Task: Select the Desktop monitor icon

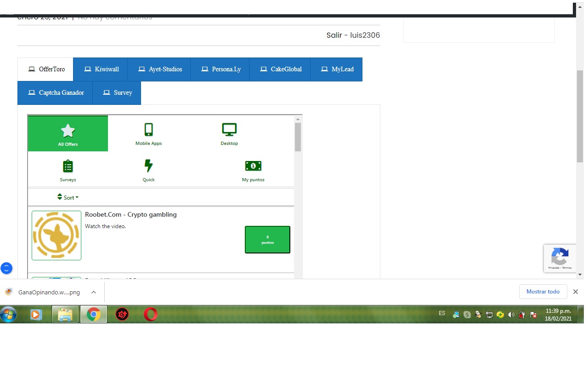Action: point(229,130)
